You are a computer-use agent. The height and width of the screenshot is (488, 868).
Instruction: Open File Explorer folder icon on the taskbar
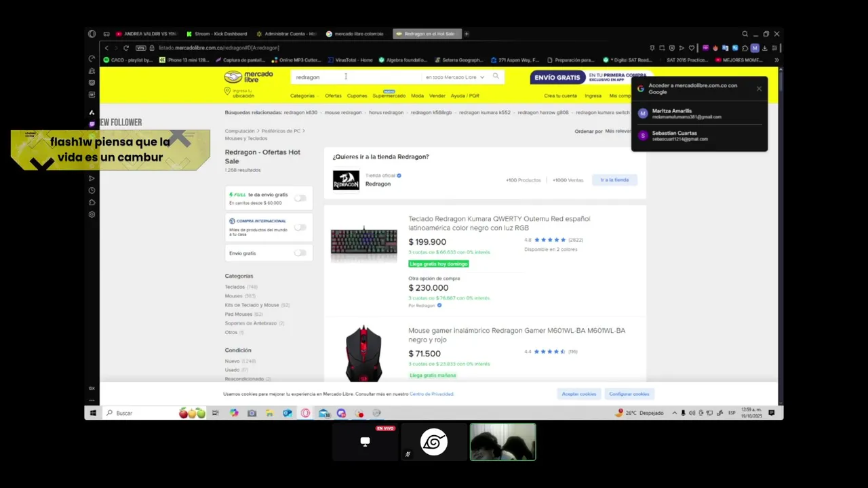pos(269,413)
